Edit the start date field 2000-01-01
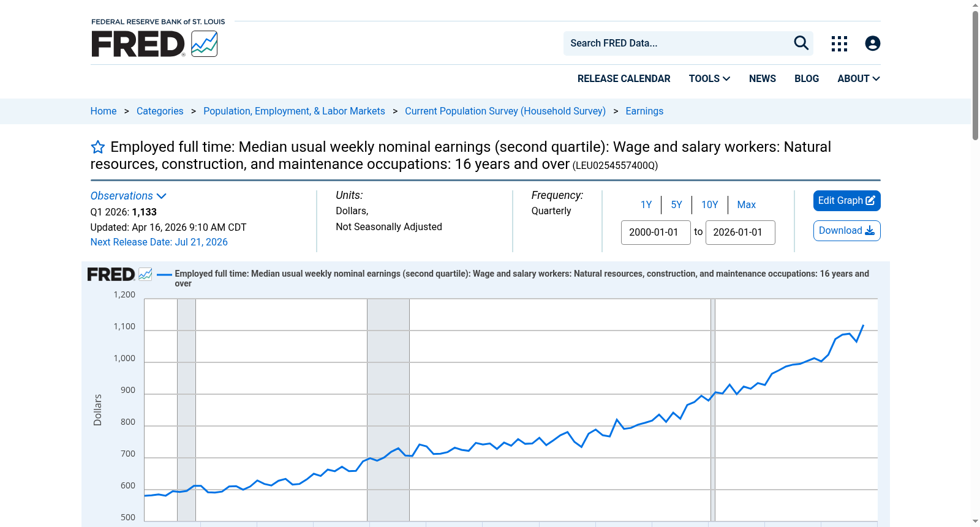This screenshot has width=980, height=527. pyautogui.click(x=656, y=233)
